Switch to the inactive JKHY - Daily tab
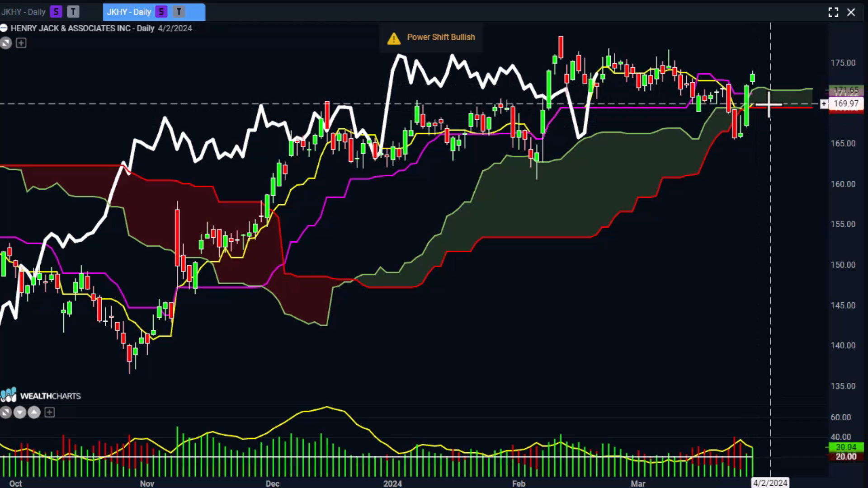This screenshot has height=488, width=868. 23,12
